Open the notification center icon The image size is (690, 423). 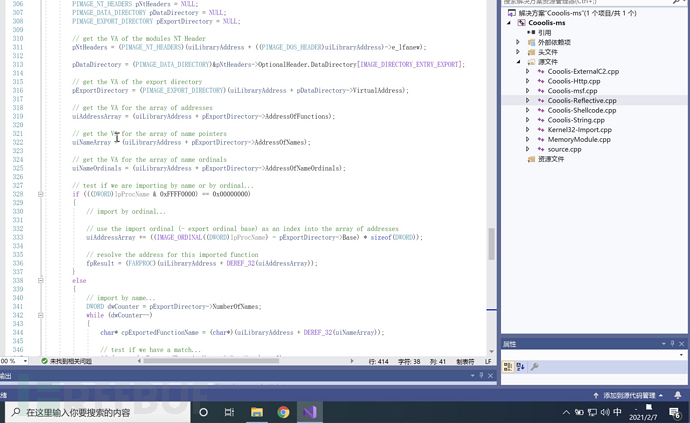tap(675, 413)
